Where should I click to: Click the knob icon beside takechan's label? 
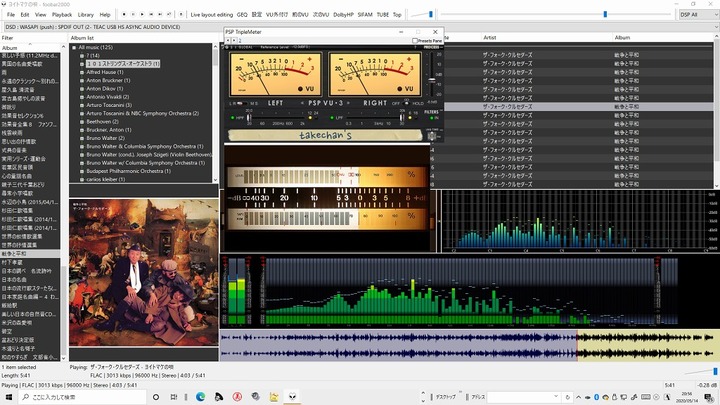(x=432, y=136)
